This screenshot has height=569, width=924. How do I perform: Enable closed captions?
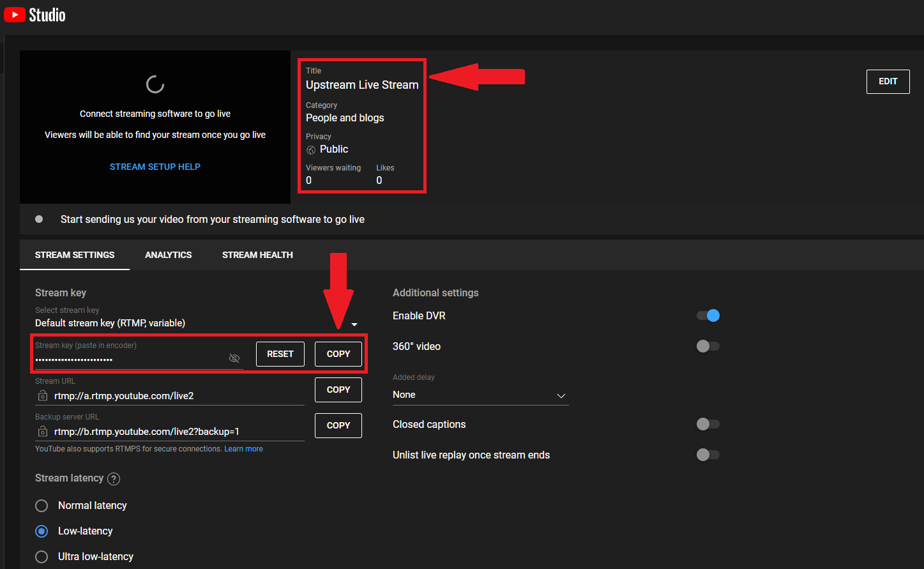708,423
